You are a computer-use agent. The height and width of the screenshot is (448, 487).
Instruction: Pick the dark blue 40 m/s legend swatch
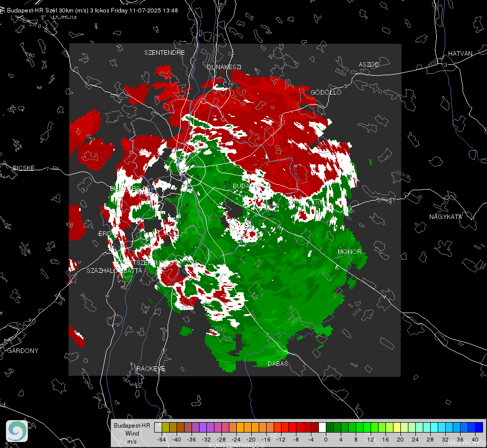(479, 427)
